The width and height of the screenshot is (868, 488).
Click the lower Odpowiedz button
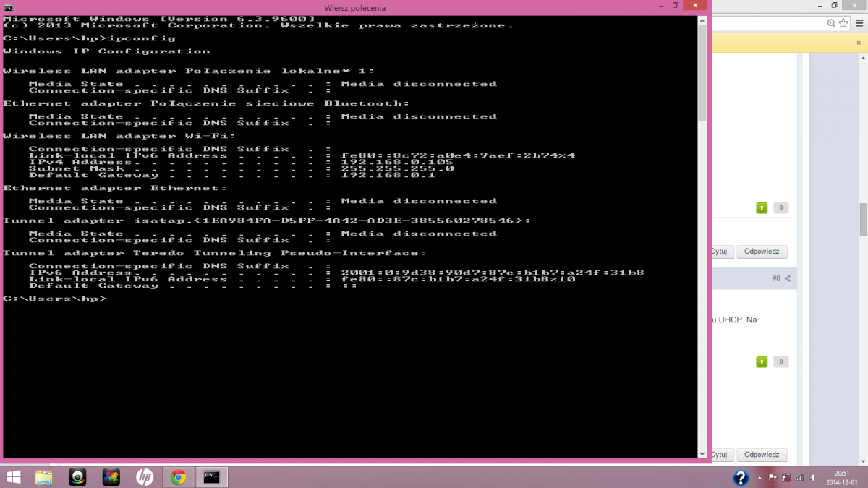[x=761, y=455]
